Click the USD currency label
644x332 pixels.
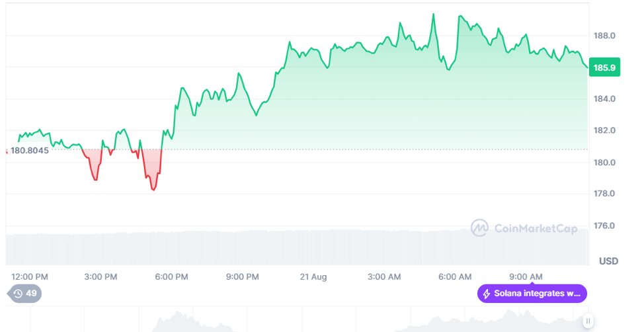(608, 261)
